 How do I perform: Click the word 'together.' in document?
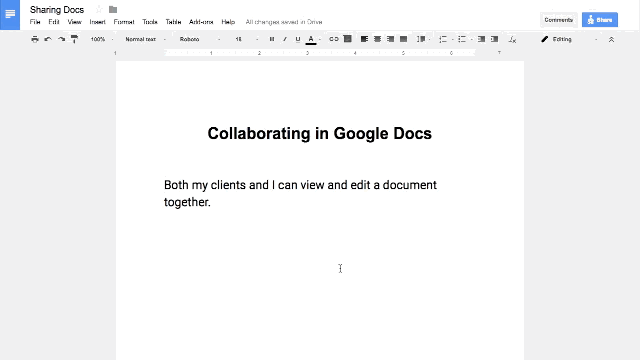pyautogui.click(x=187, y=202)
